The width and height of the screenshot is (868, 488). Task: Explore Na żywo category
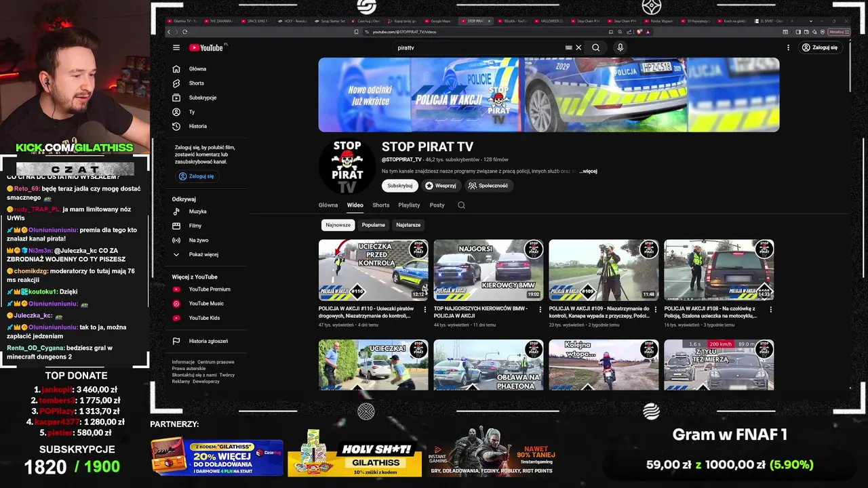point(199,240)
